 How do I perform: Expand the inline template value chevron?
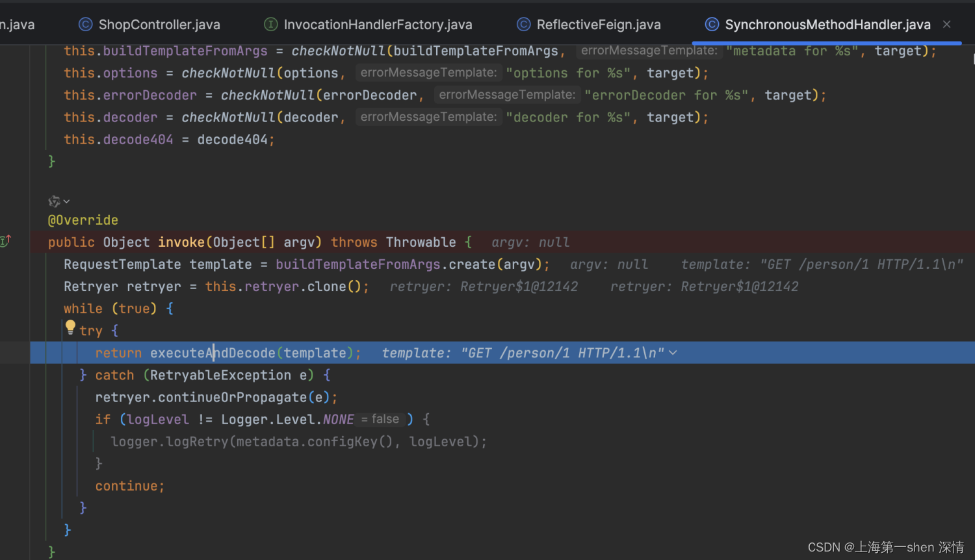pyautogui.click(x=673, y=353)
